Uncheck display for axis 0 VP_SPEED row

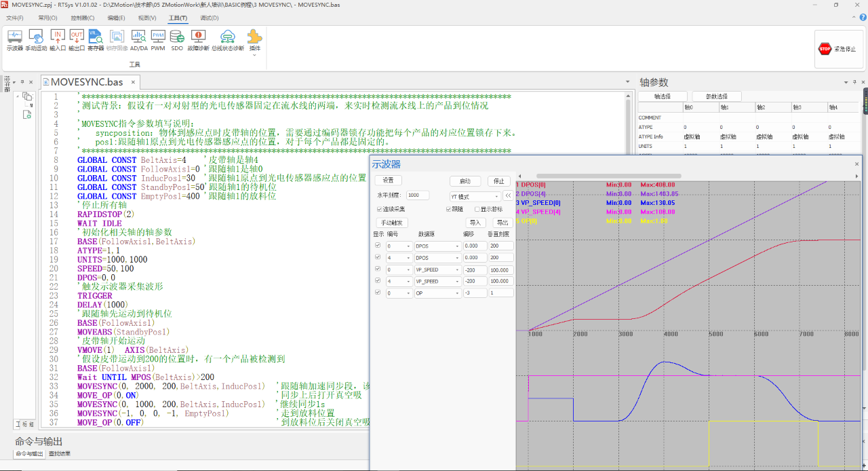(x=378, y=269)
